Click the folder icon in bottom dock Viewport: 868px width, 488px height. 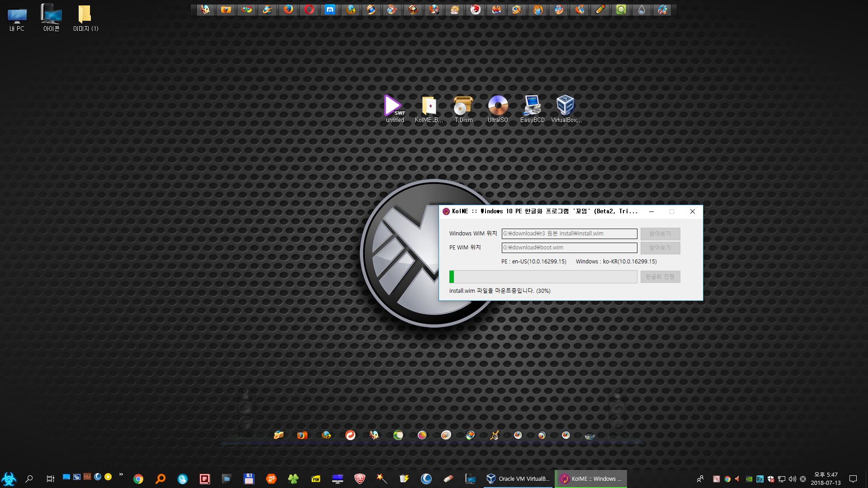point(278,435)
